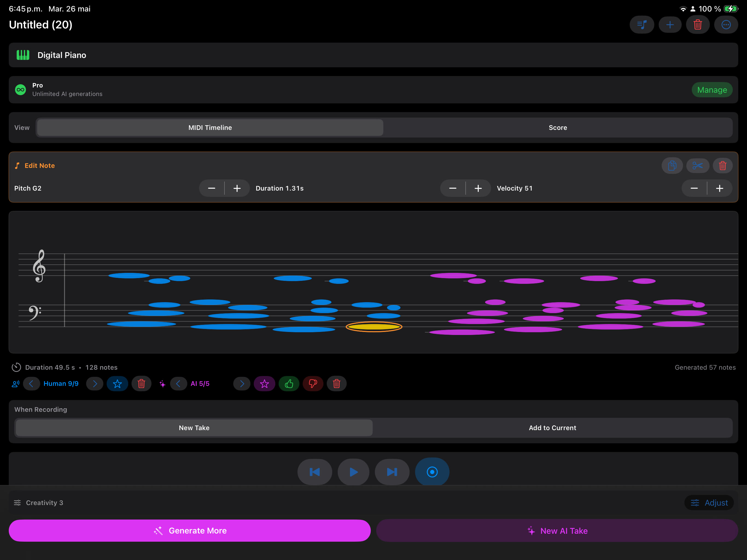Tap the Human performer icon
The height and width of the screenshot is (560, 747).
[x=16, y=384]
